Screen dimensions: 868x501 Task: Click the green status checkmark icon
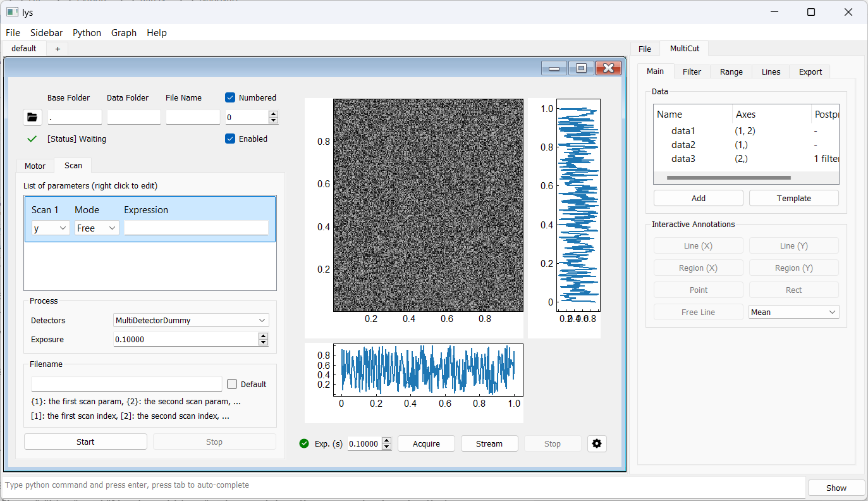click(32, 139)
